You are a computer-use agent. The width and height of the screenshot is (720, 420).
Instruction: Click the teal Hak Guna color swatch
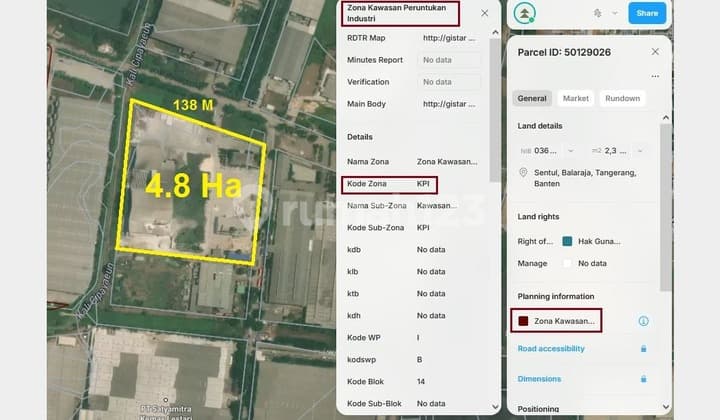pyautogui.click(x=567, y=241)
